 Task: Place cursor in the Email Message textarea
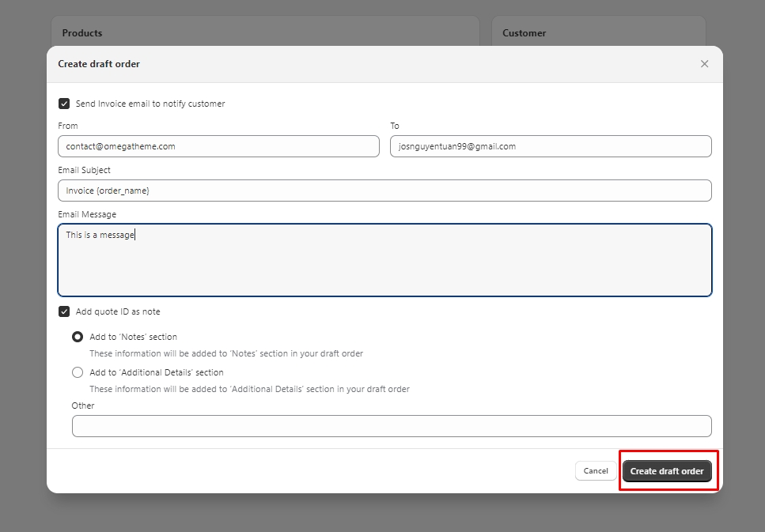(384, 260)
